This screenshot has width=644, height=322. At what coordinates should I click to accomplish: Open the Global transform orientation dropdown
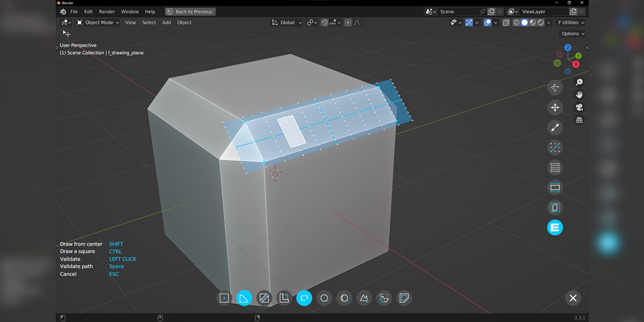(x=286, y=23)
